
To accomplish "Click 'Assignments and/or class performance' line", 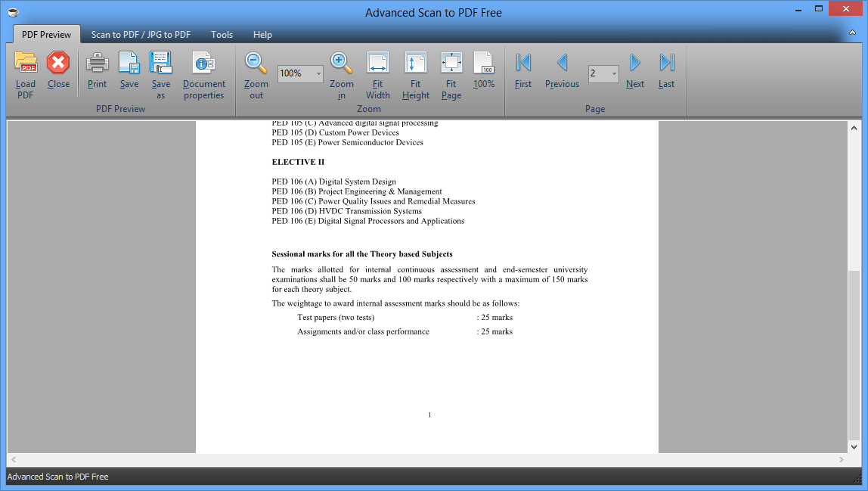I will tap(363, 331).
